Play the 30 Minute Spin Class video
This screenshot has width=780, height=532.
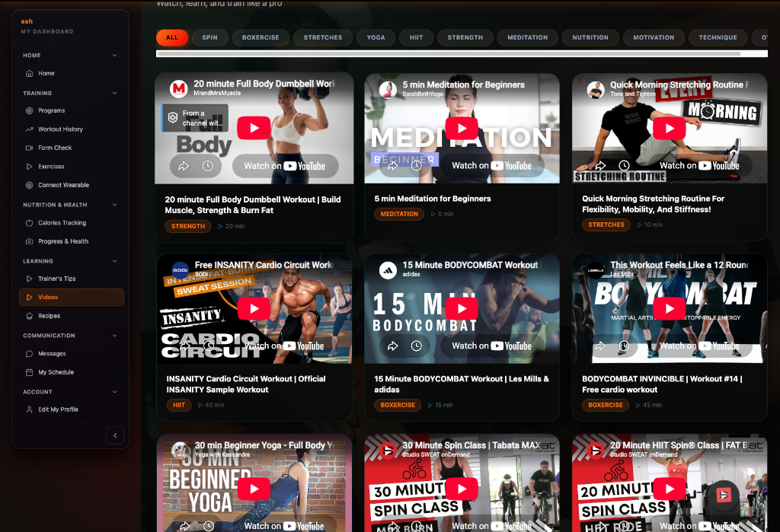coord(462,489)
